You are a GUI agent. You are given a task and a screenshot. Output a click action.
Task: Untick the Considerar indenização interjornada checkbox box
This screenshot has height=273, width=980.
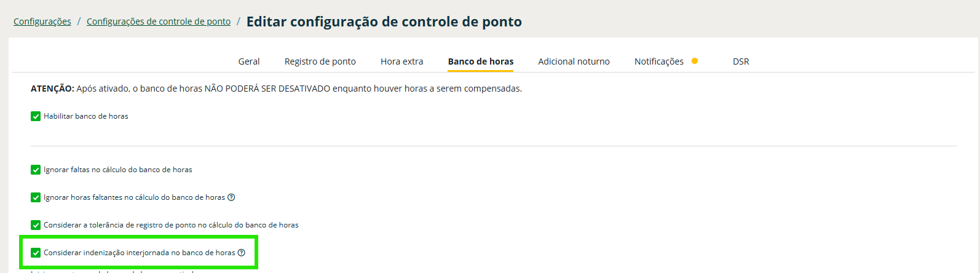36,253
